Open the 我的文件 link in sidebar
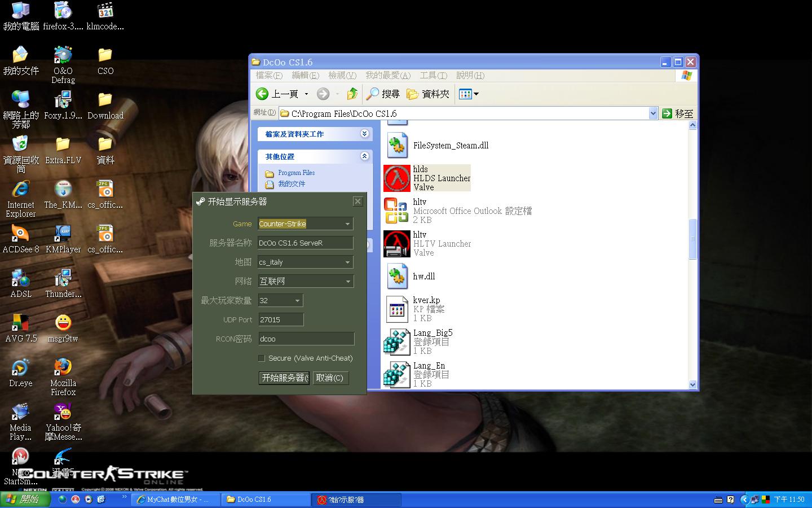This screenshot has height=508, width=812. point(292,184)
